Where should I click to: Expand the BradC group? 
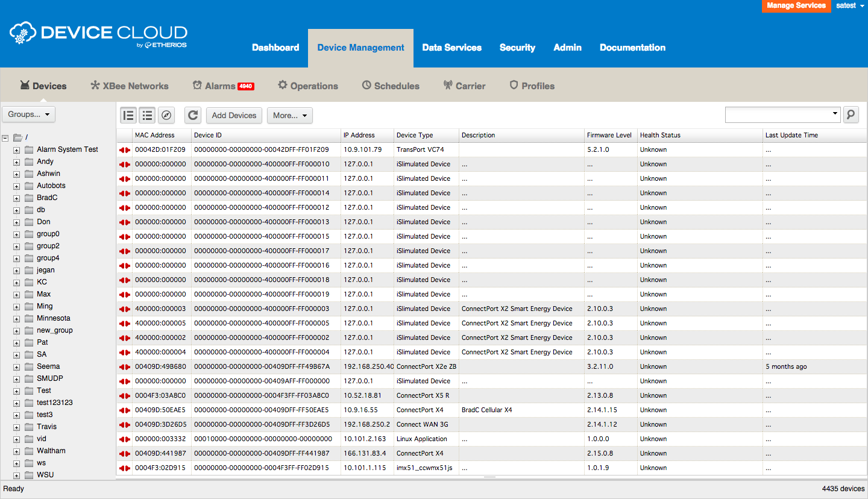(x=16, y=198)
